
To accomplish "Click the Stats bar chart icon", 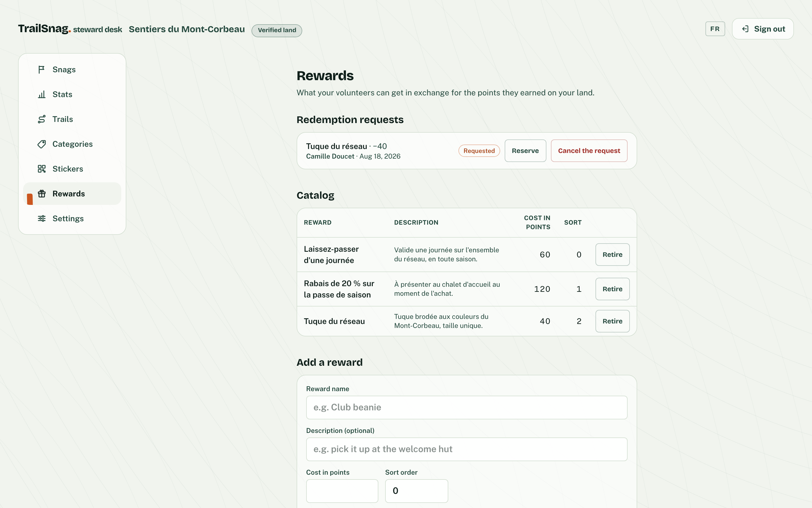I will point(41,95).
